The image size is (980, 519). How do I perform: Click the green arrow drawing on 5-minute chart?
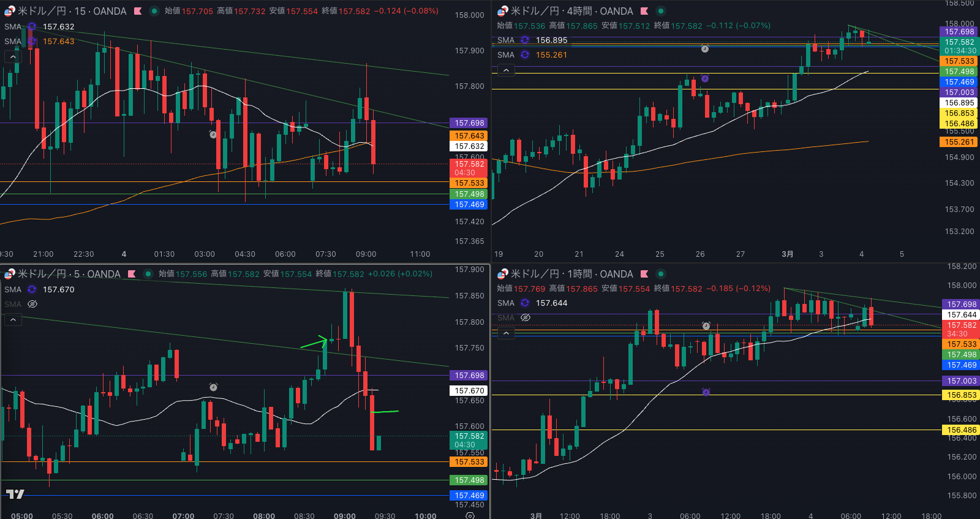click(x=315, y=342)
